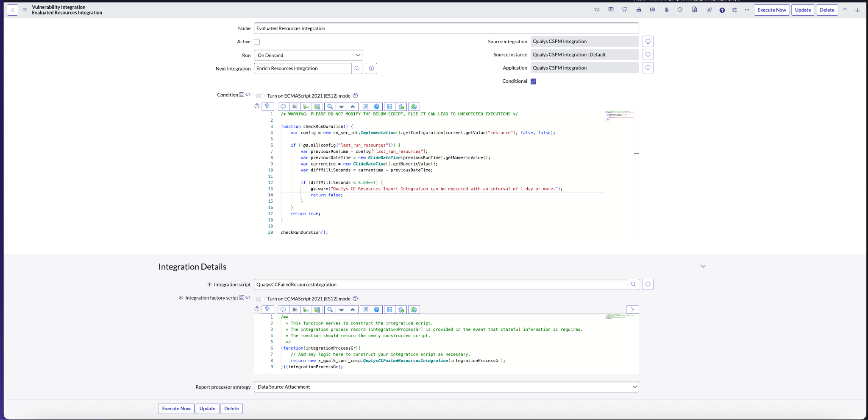Preview Source integration record info icon
This screenshot has height=420, width=868.
point(648,42)
